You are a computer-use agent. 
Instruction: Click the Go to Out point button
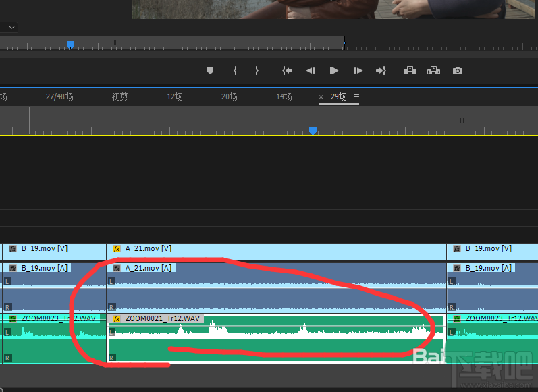(381, 71)
